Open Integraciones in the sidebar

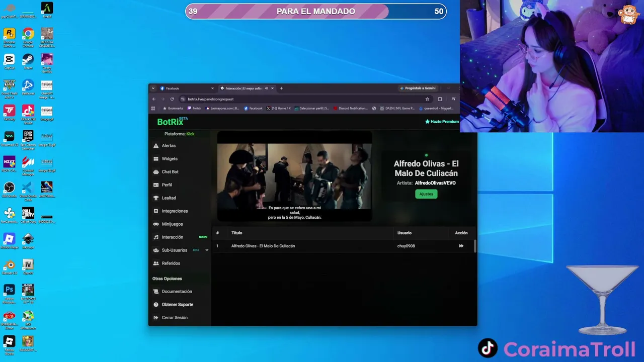175,211
